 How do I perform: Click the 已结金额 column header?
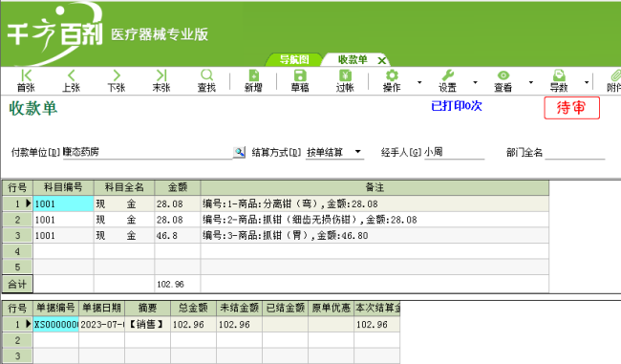(286, 308)
